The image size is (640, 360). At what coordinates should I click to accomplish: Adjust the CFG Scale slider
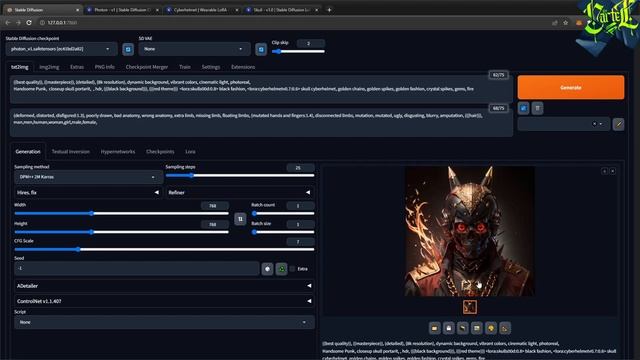coord(164,249)
